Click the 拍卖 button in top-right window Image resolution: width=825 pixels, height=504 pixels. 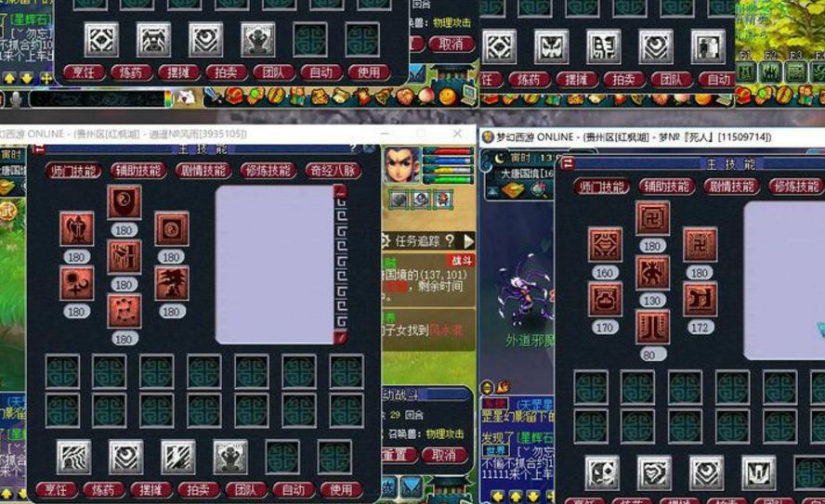tap(624, 80)
